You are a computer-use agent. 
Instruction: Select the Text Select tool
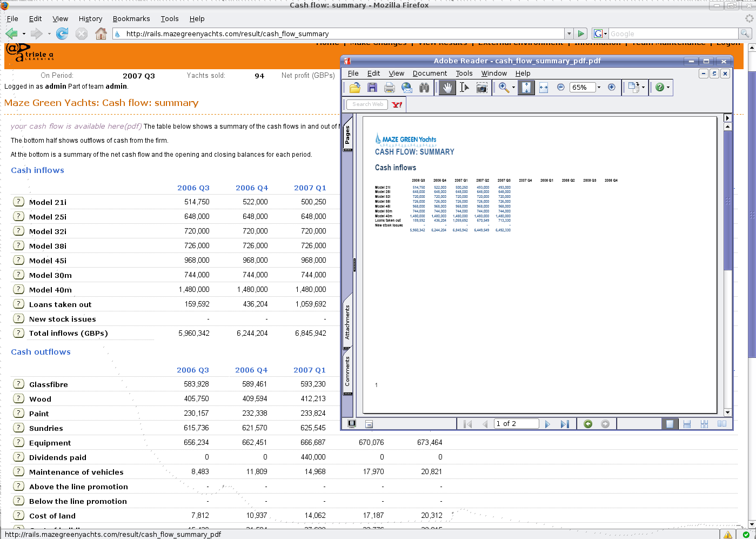pyautogui.click(x=464, y=87)
